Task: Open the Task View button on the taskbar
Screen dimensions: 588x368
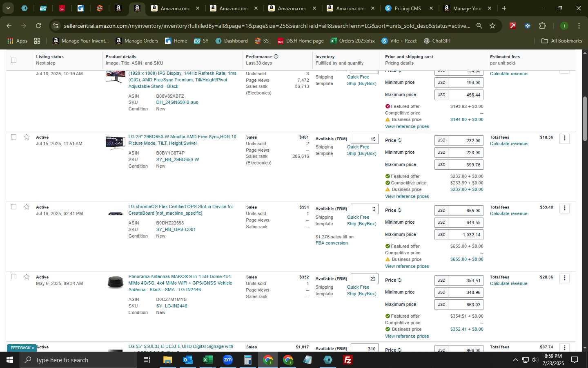Action: (147, 360)
